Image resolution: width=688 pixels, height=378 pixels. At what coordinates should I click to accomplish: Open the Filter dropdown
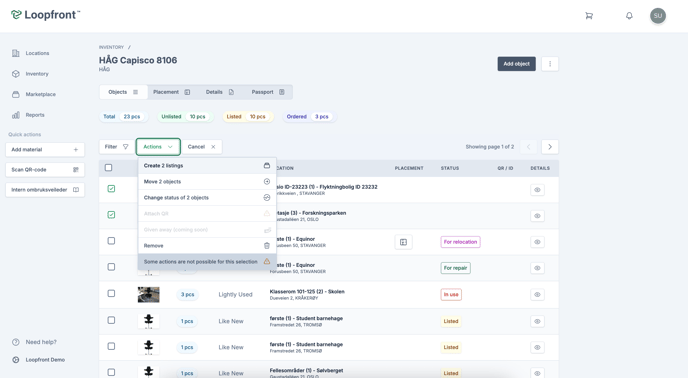[116, 147]
